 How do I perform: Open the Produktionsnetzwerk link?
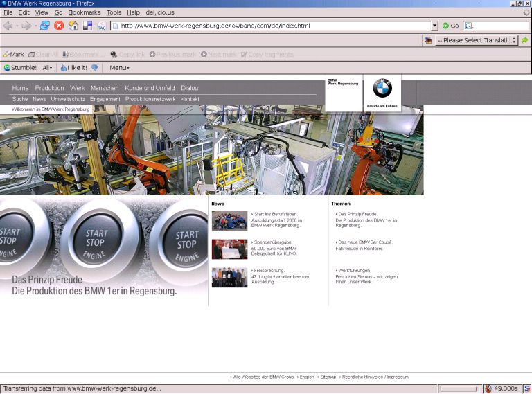click(150, 99)
